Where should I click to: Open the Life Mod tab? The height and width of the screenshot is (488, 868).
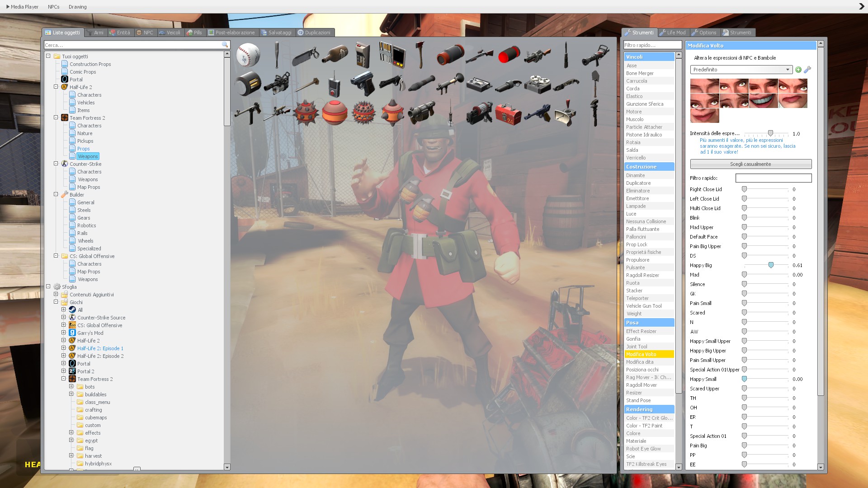pyautogui.click(x=673, y=33)
